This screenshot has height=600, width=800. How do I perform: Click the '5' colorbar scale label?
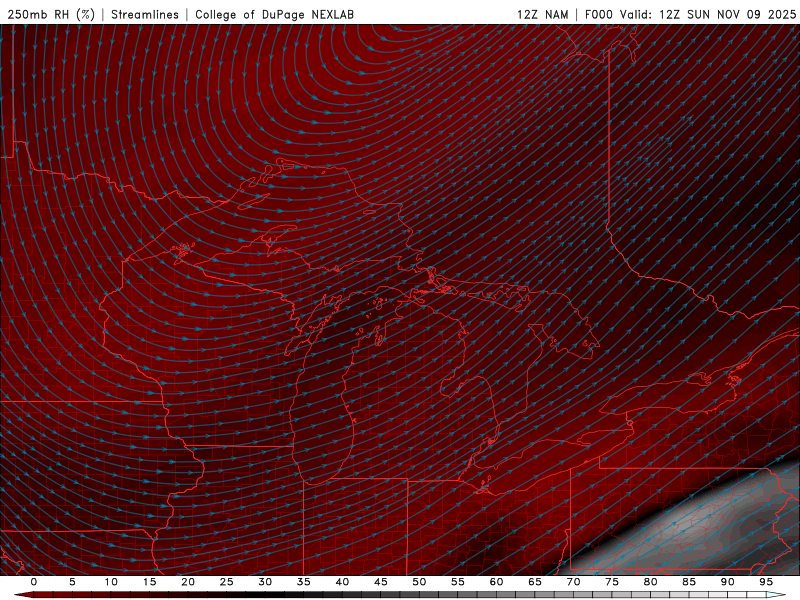(72, 582)
